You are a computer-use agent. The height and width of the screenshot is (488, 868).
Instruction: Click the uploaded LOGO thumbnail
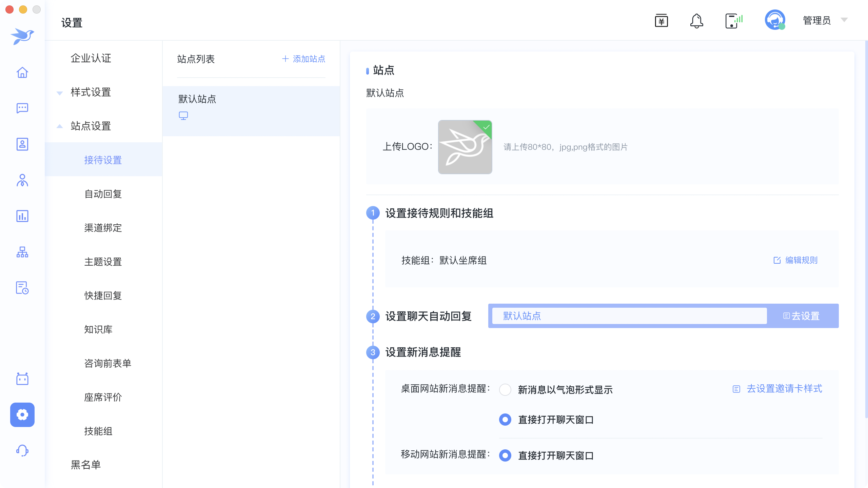click(x=465, y=147)
